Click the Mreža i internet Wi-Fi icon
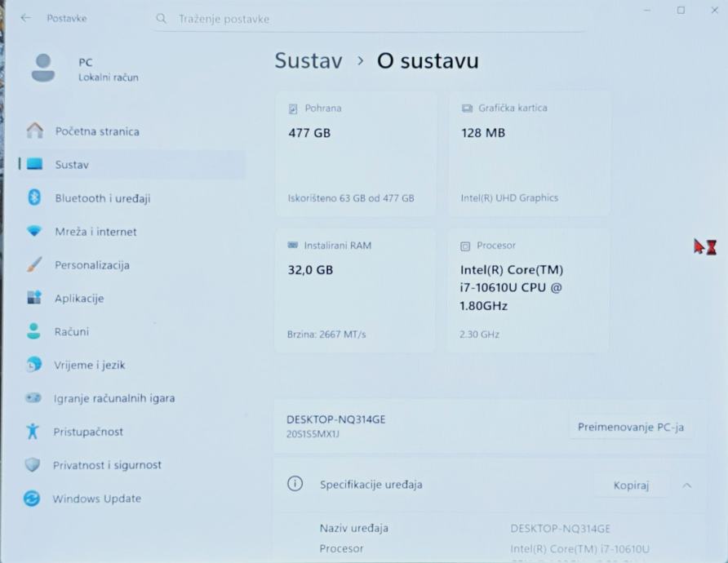Screen dimensions: 728x563 34,231
